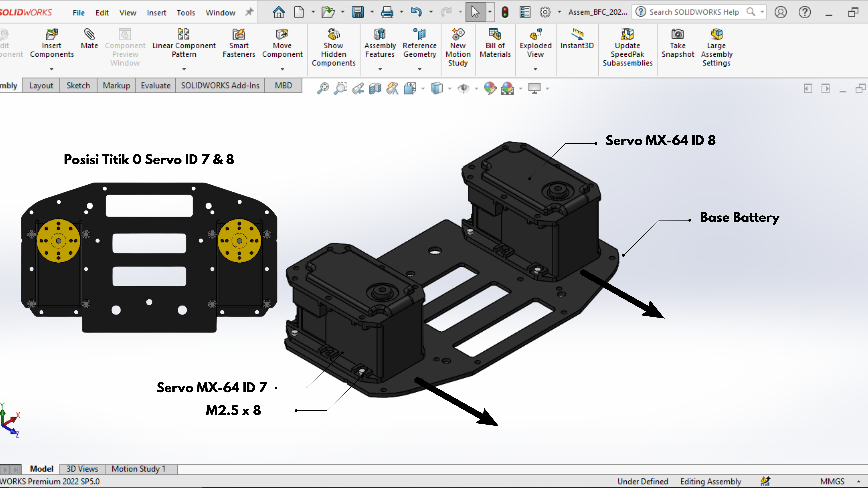Expand Undo history dropdown arrow
Screen dimensions: 868x488
(x=431, y=12)
